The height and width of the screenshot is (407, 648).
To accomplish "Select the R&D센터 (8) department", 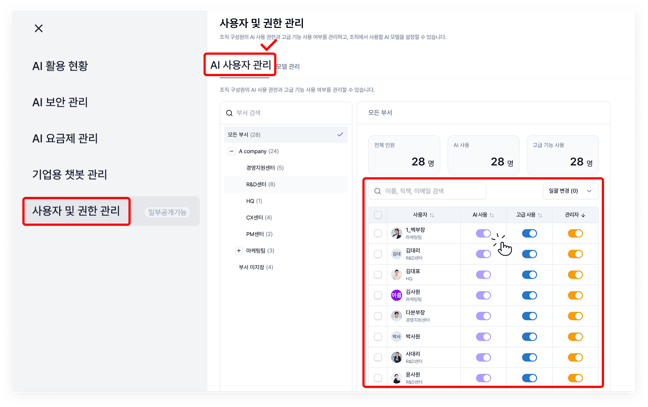I will click(x=260, y=184).
